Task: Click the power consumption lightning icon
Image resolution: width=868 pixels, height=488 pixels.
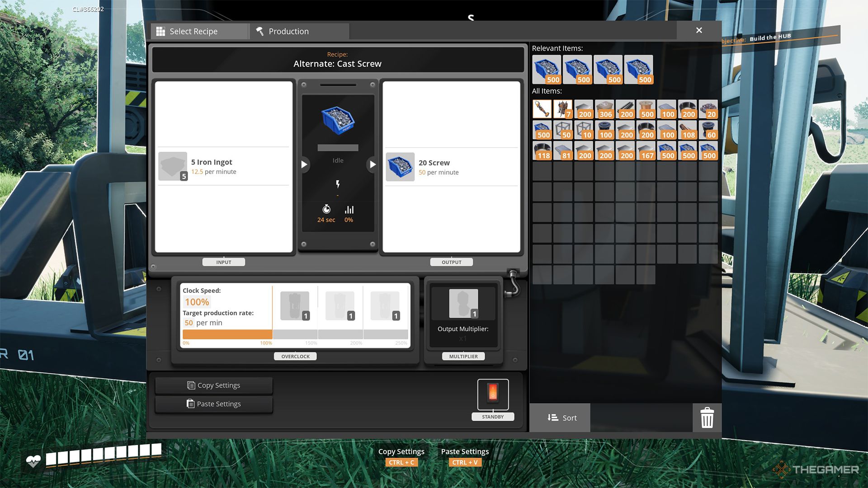Action: (x=338, y=184)
